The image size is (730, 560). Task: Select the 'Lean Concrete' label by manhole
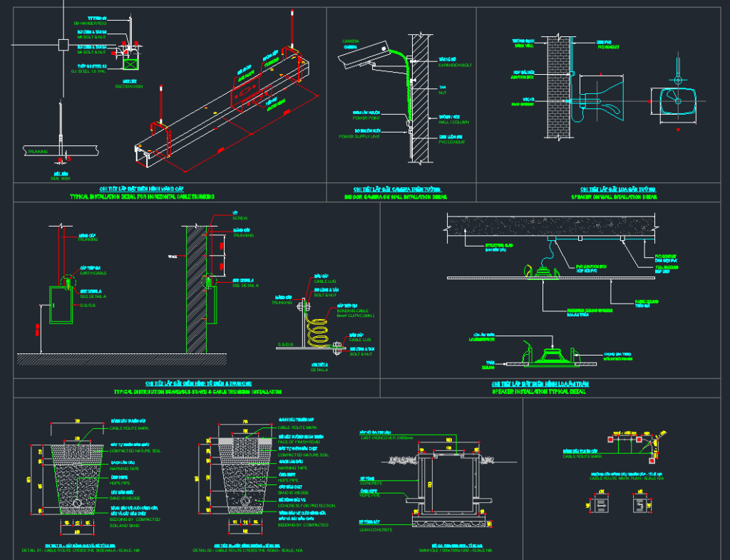pos(373,528)
